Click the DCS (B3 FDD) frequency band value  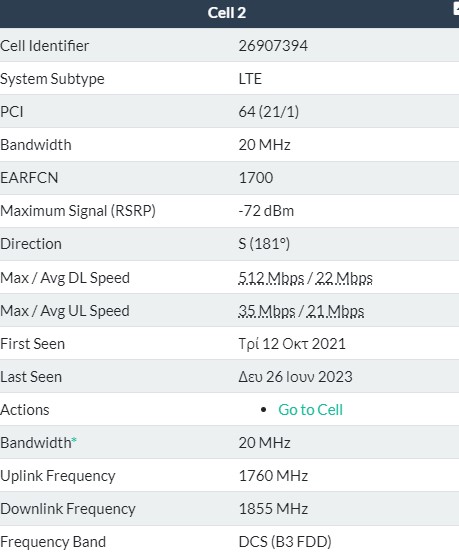coord(285,542)
